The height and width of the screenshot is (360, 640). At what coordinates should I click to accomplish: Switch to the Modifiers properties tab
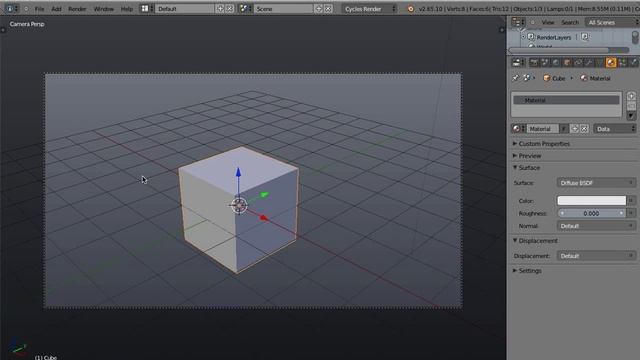(x=589, y=62)
